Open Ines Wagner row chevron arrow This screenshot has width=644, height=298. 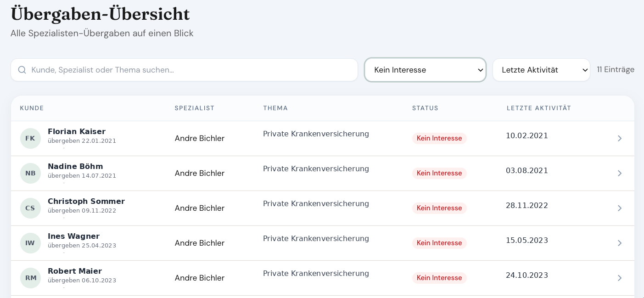point(619,243)
